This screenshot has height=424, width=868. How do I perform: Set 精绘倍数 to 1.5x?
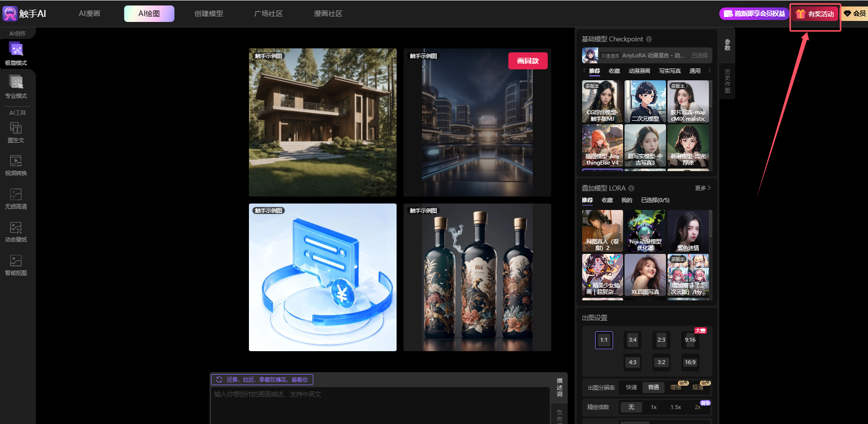pos(675,407)
